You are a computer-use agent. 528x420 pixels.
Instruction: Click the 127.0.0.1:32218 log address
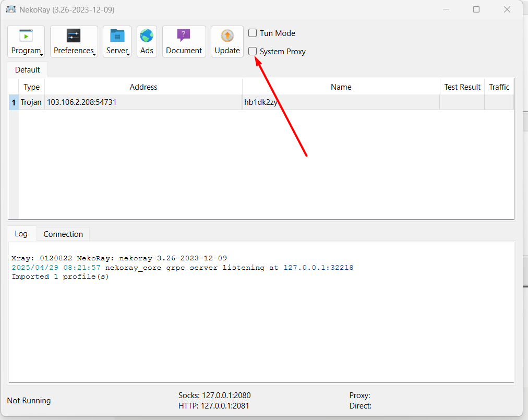pyautogui.click(x=318, y=268)
